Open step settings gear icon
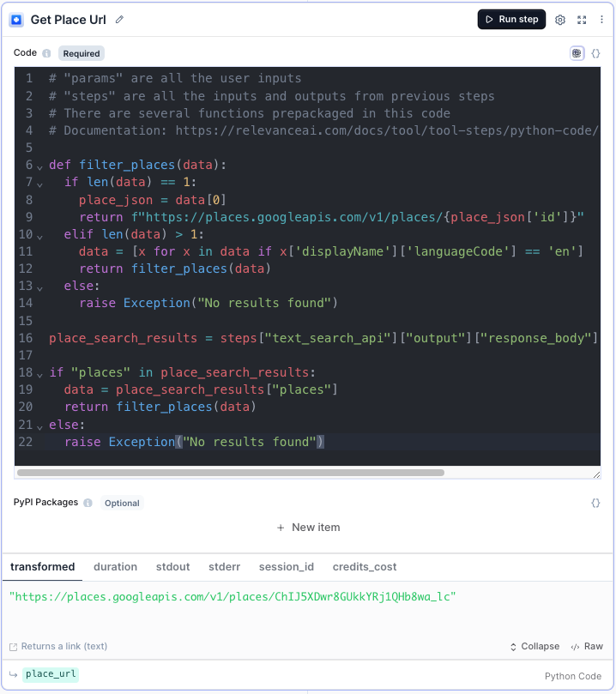 click(560, 20)
